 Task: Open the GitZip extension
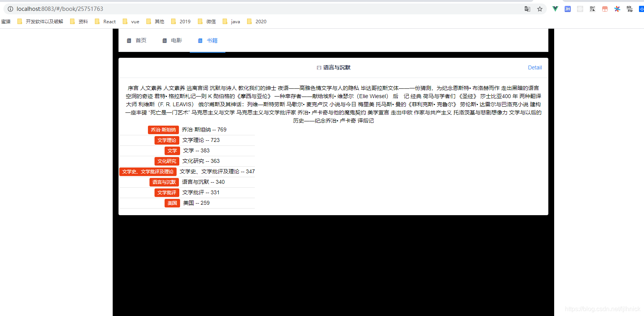(630, 9)
